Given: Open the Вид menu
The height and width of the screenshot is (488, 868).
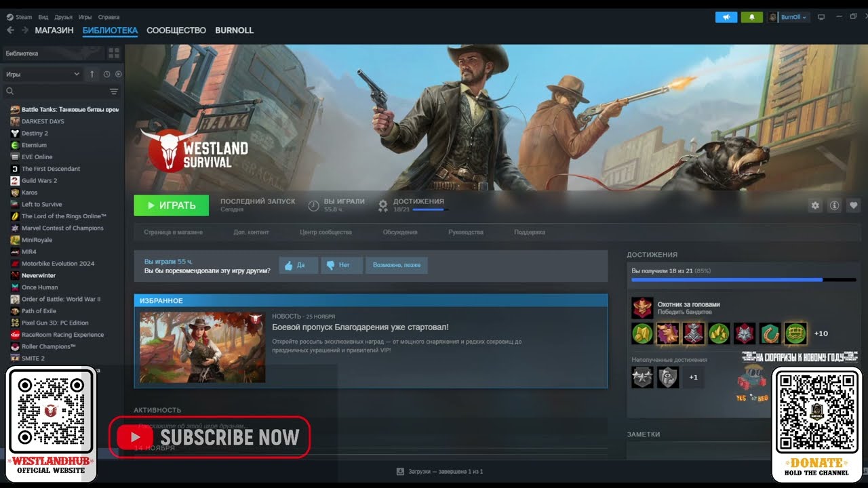Looking at the screenshot, I should tap(43, 17).
